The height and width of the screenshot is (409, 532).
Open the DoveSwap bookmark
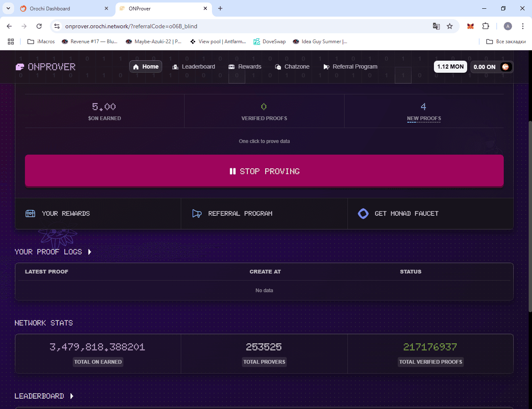pyautogui.click(x=270, y=42)
